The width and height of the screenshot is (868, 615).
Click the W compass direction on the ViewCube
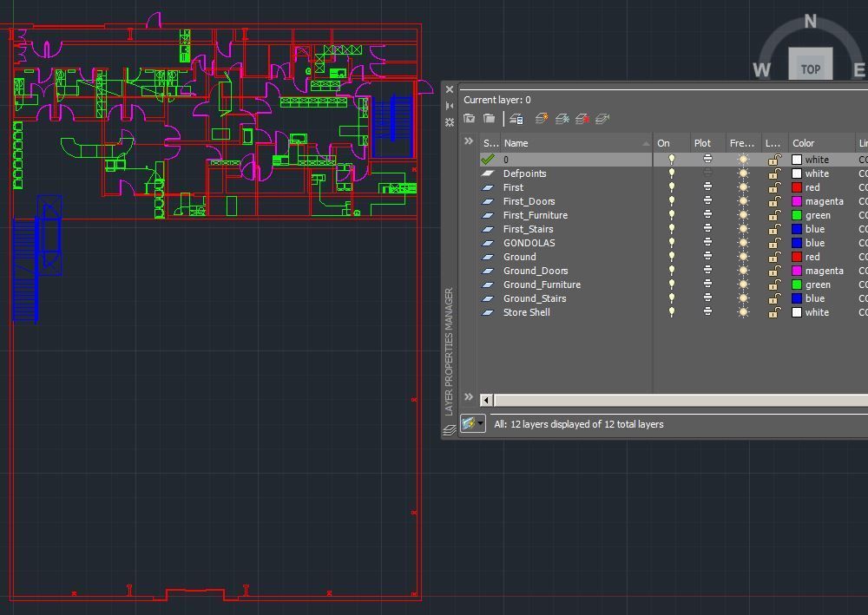click(x=762, y=69)
